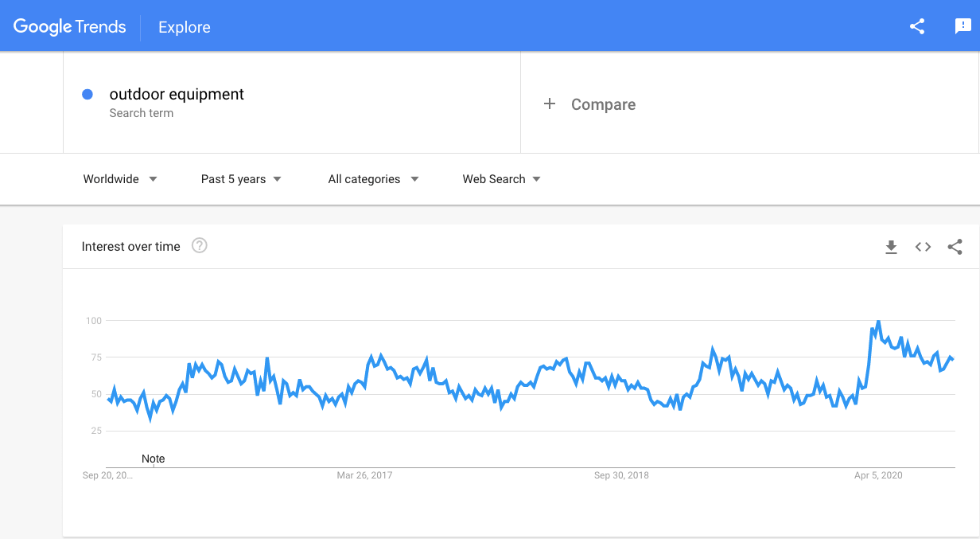Open the embed code icon for chart
Image resolution: width=980 pixels, height=539 pixels.
coord(923,247)
